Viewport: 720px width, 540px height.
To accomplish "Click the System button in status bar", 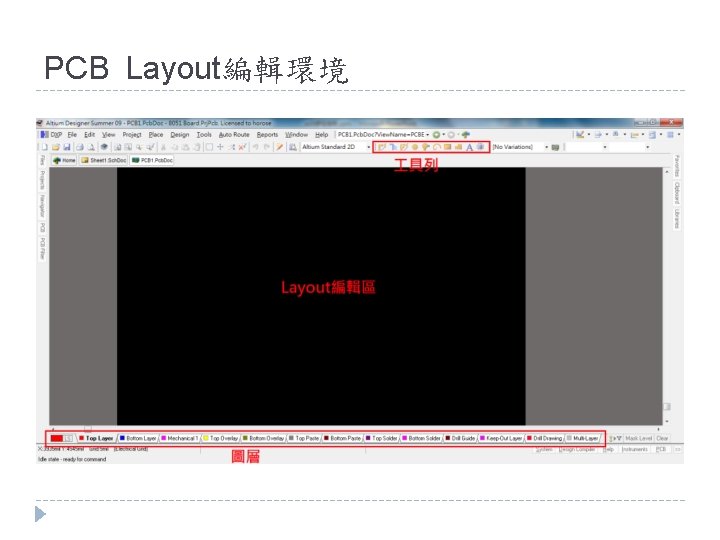I will click(x=544, y=450).
